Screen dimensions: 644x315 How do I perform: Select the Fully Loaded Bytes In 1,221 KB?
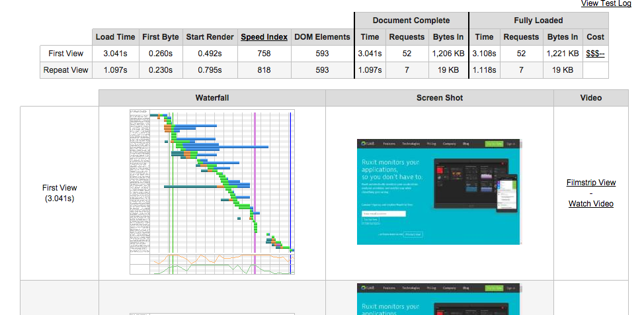click(563, 54)
